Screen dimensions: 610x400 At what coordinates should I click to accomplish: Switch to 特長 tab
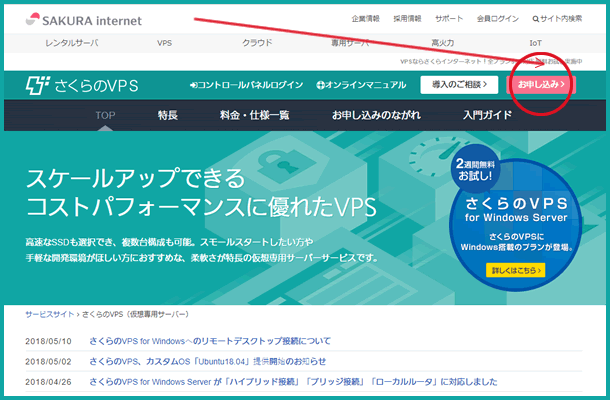pyautogui.click(x=168, y=115)
